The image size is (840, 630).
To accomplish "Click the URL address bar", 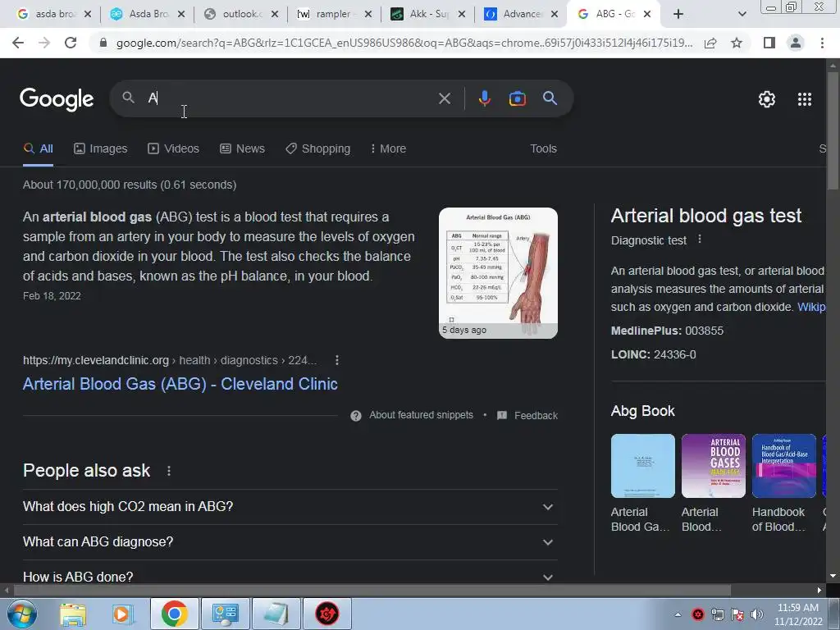I will tap(404, 43).
